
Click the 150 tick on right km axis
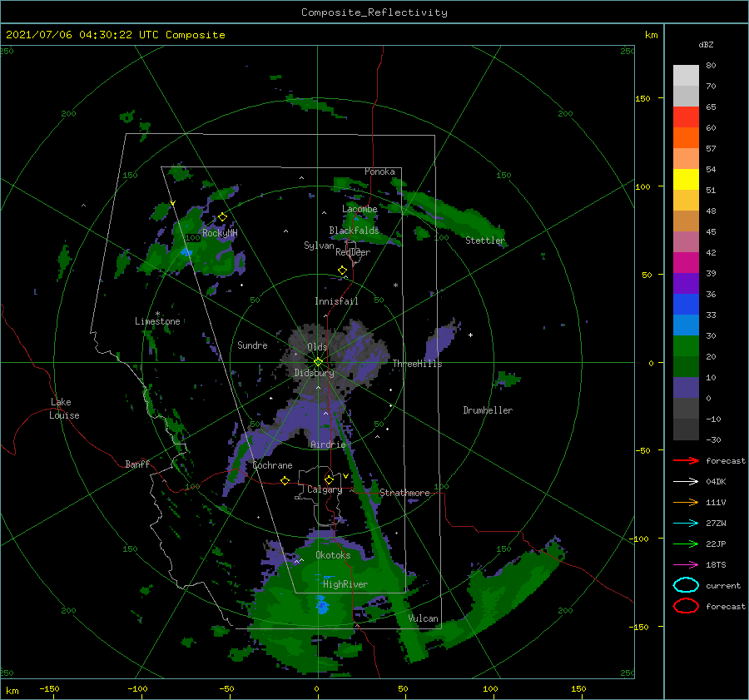pyautogui.click(x=642, y=98)
